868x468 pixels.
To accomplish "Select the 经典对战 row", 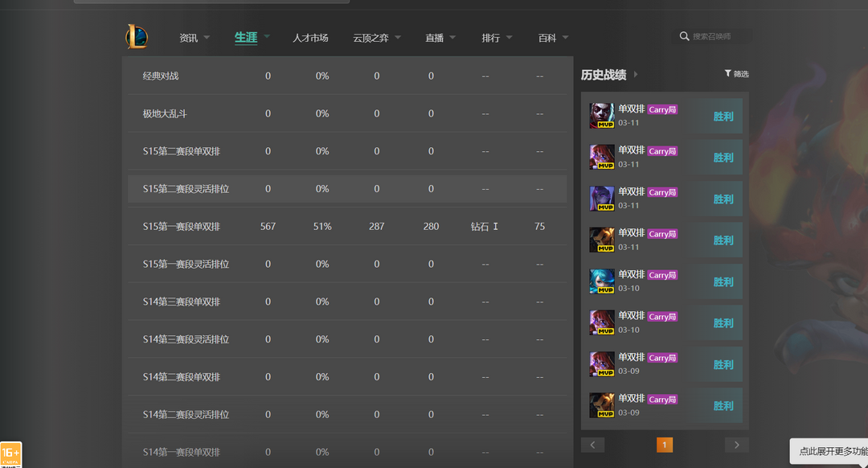I will tap(347, 76).
